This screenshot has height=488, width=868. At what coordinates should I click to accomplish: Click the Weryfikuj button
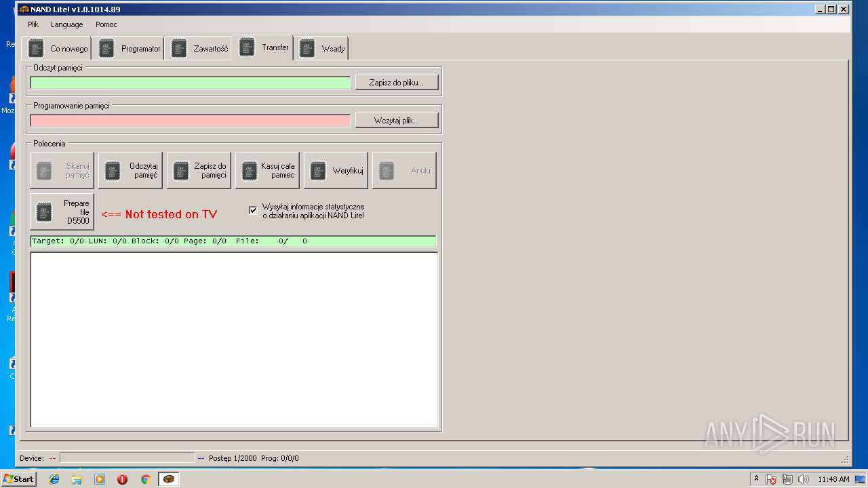click(x=336, y=170)
